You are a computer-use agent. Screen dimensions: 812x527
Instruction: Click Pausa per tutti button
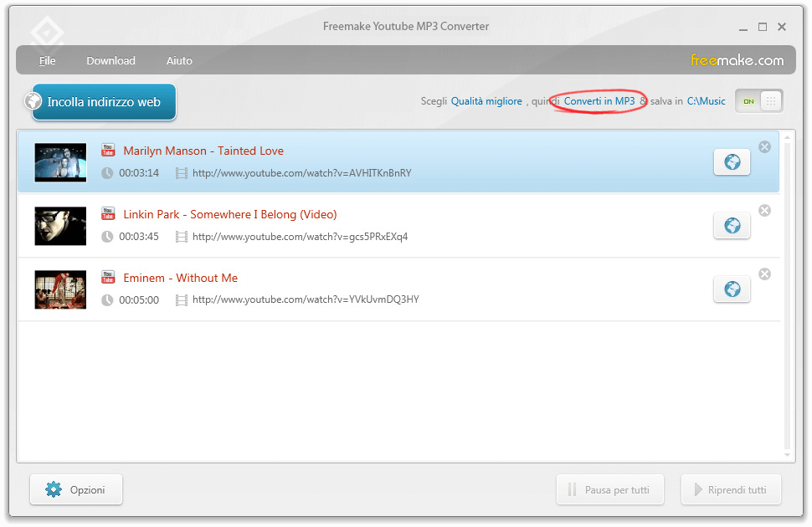[610, 489]
